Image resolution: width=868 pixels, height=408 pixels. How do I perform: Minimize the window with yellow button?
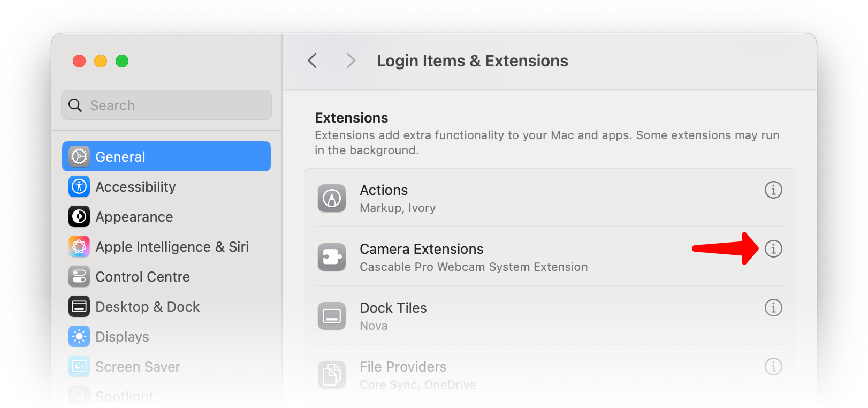(x=101, y=61)
